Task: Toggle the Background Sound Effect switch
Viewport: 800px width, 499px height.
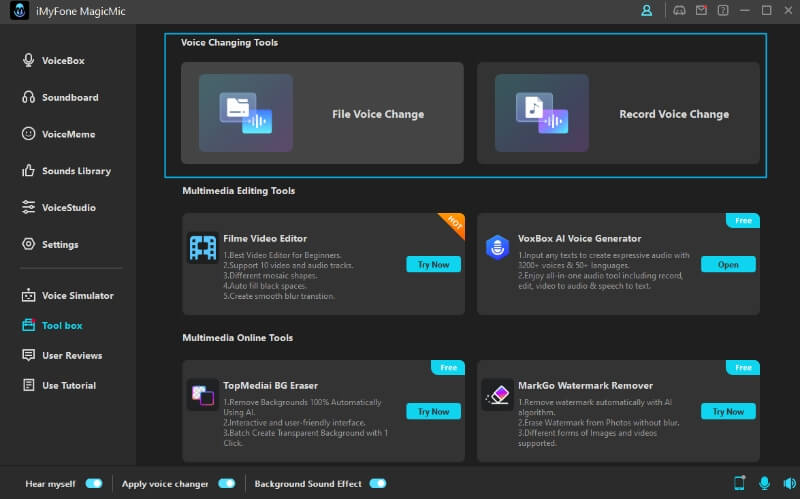Action: pyautogui.click(x=378, y=483)
